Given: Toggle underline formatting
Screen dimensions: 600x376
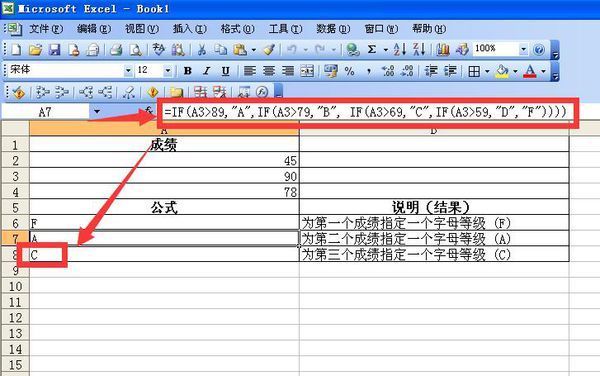Looking at the screenshot, I should (x=226, y=71).
